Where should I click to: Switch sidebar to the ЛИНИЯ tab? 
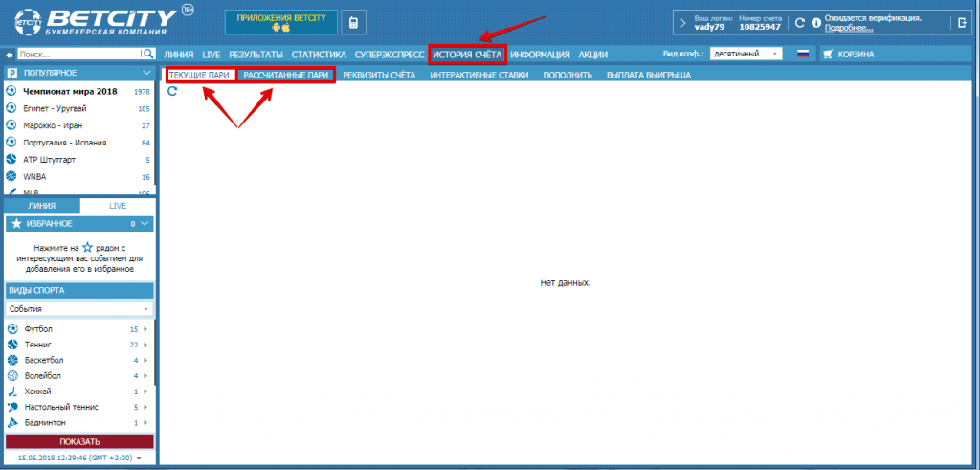click(41, 206)
